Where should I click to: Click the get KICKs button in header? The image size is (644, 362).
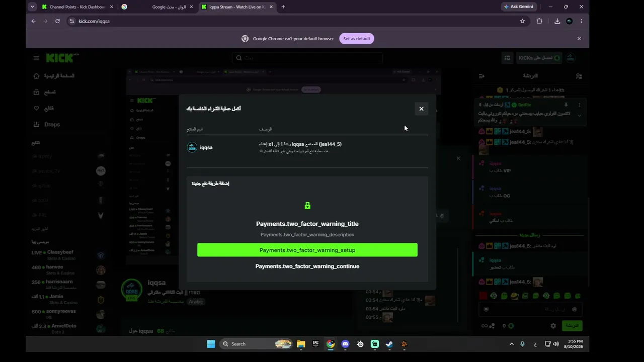[x=539, y=58]
